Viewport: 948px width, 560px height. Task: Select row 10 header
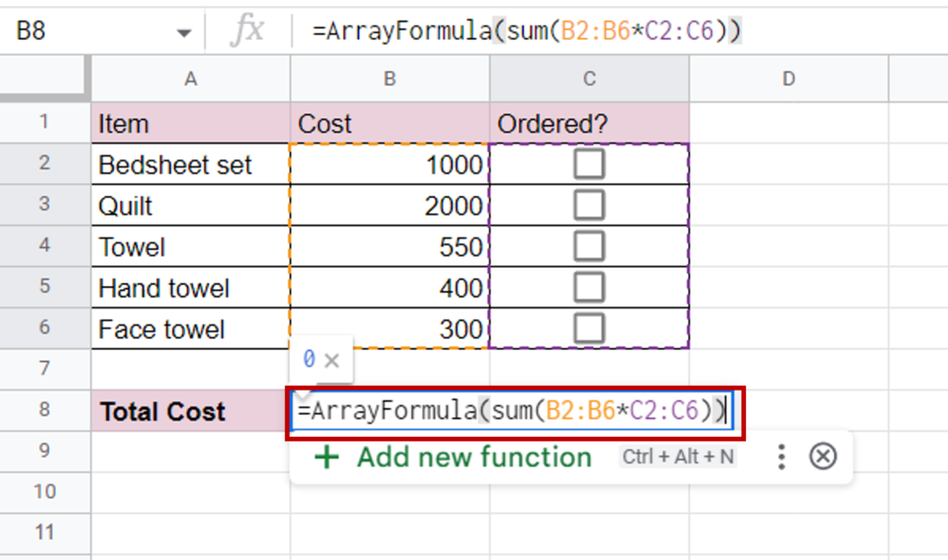[x=45, y=492]
